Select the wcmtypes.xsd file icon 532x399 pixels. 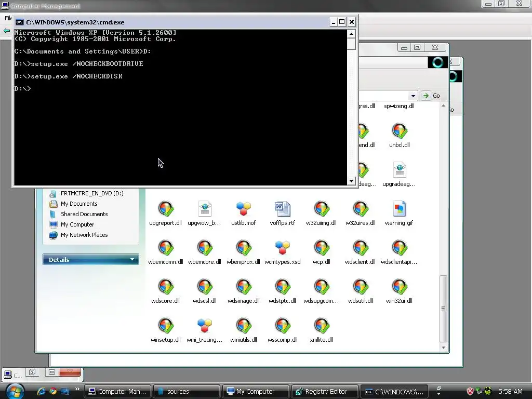[x=283, y=248]
